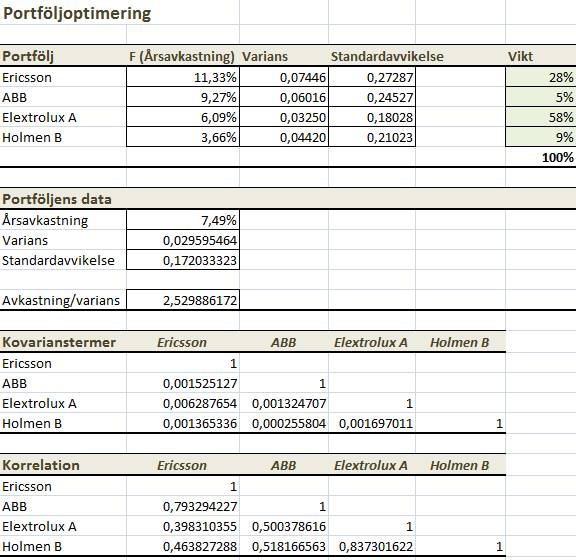Select Elextrolux A column header in Kovarianstermer table
576x560 pixels.
[371, 342]
